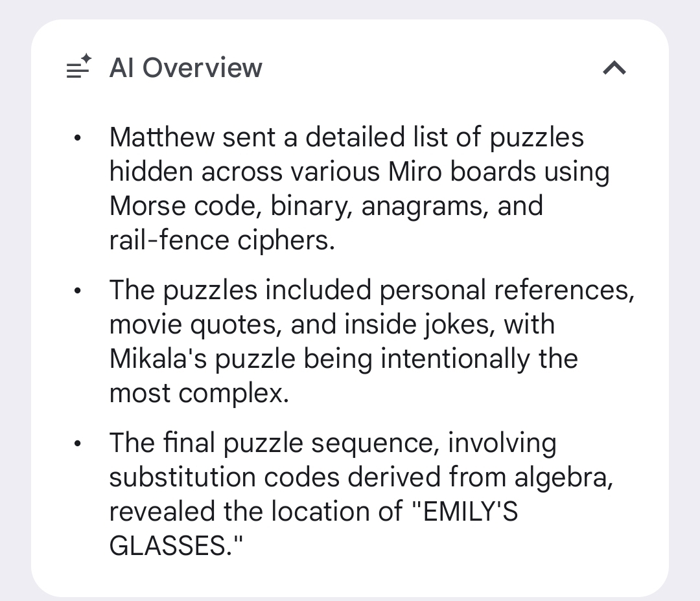Viewport: 700px width, 601px height.
Task: Click the name Matthew in first bullet
Action: tap(161, 138)
